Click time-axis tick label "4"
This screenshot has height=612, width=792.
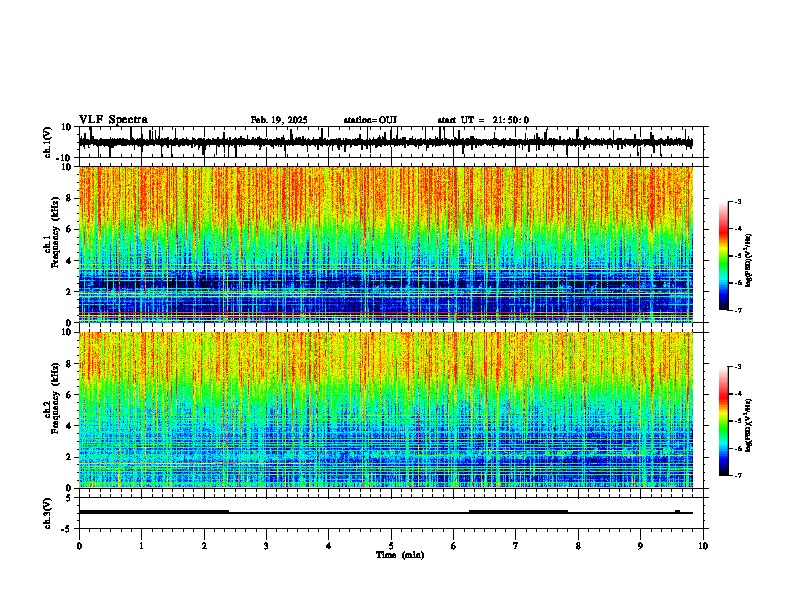pyautogui.click(x=329, y=546)
